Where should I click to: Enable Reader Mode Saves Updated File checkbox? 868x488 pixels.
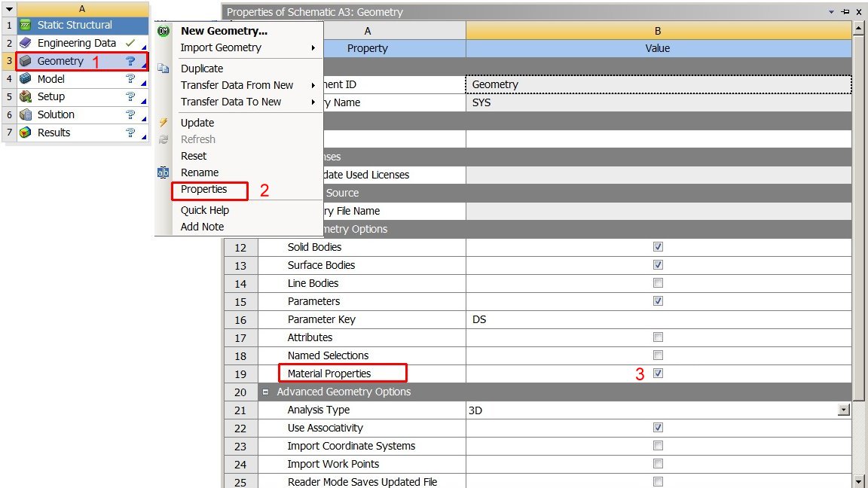[x=658, y=482]
